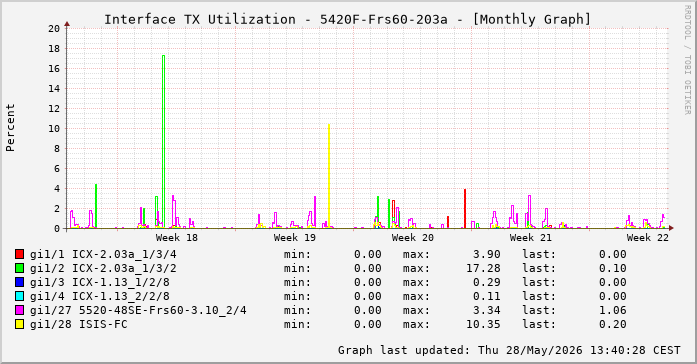Click the max value 17.28
This screenshot has height=364, width=697.
pyautogui.click(x=483, y=268)
